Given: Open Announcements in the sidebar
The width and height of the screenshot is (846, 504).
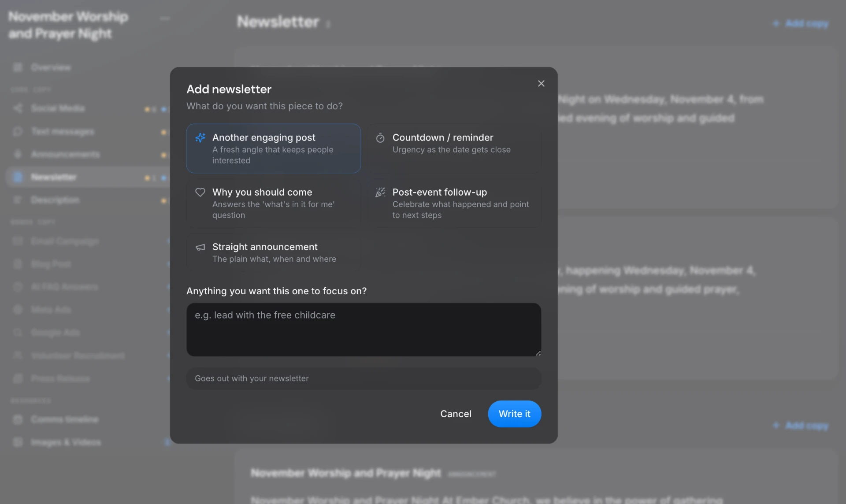Looking at the screenshot, I should (x=88, y=154).
